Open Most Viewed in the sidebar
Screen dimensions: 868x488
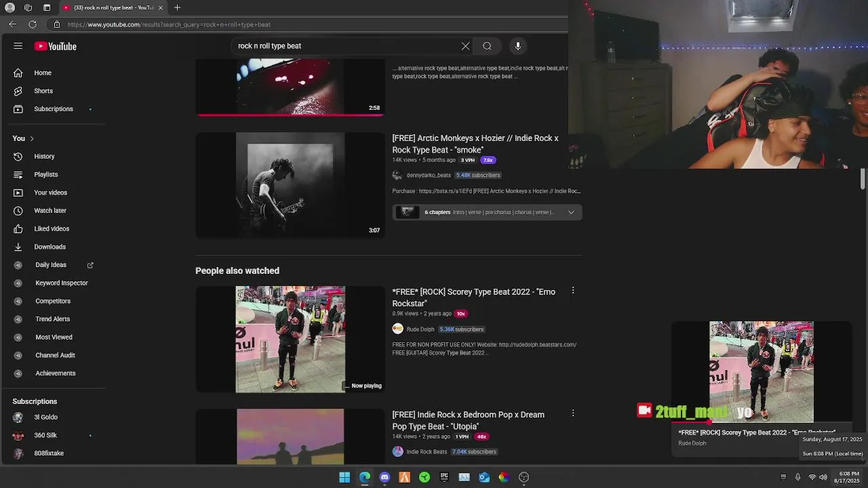coord(53,337)
